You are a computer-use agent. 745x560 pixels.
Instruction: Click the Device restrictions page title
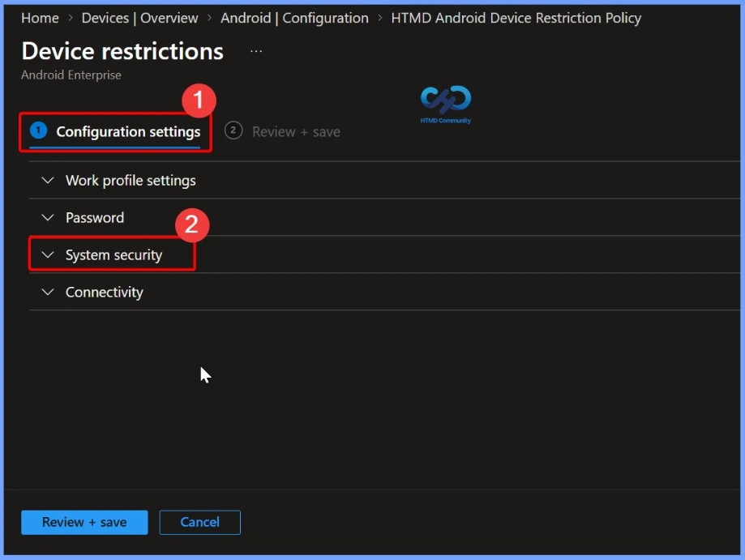tap(122, 51)
